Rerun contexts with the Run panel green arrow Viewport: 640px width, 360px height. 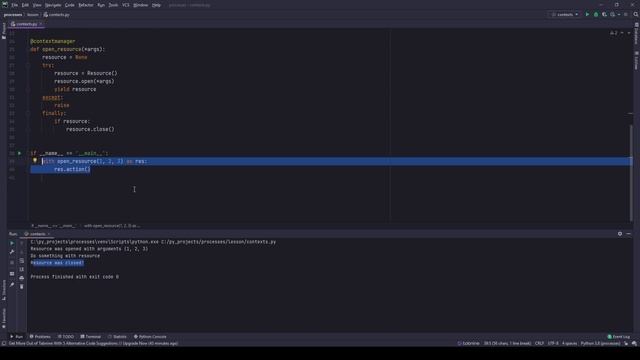tap(12, 243)
